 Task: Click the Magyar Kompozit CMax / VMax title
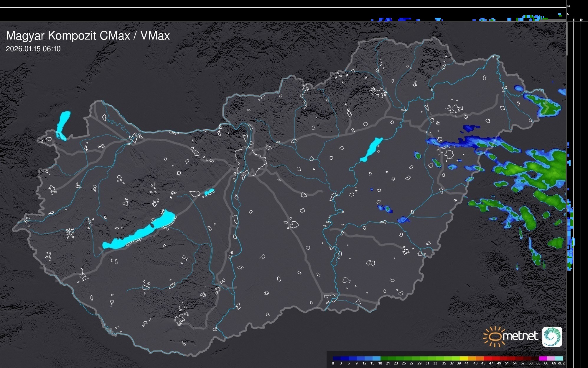[x=88, y=36]
